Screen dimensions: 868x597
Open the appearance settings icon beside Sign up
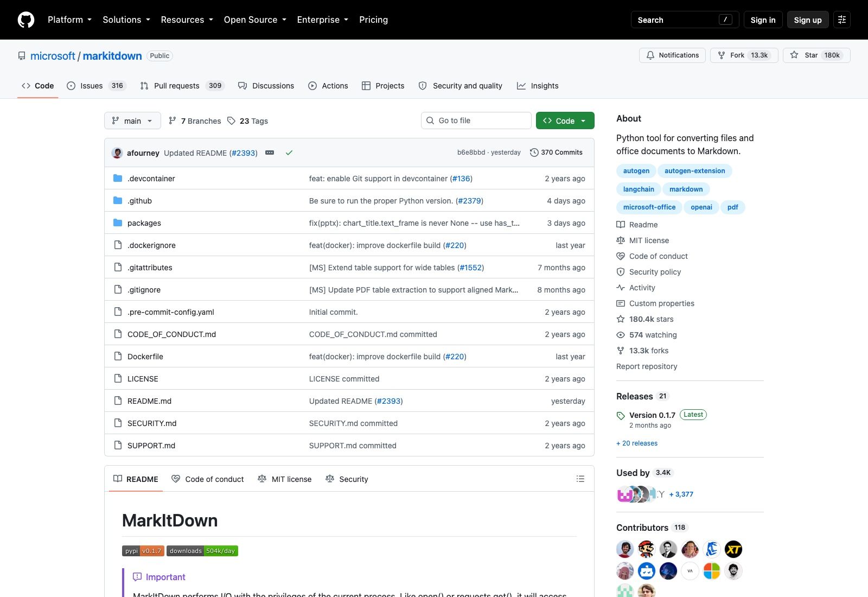point(842,20)
